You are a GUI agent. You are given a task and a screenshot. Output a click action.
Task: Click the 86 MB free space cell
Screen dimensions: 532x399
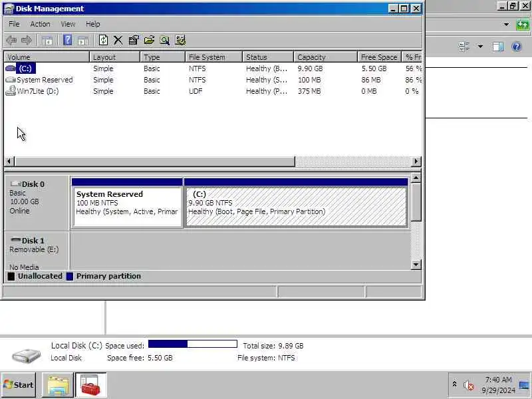371,80
